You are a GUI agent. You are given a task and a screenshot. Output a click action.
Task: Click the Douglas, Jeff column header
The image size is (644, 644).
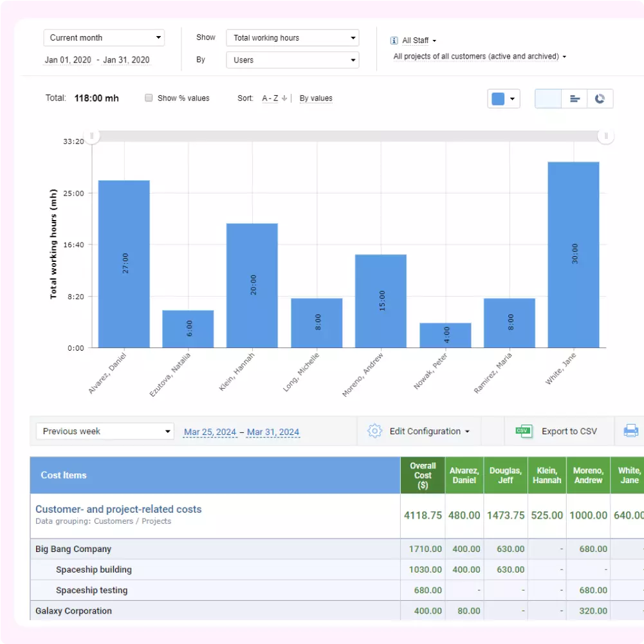(x=506, y=475)
